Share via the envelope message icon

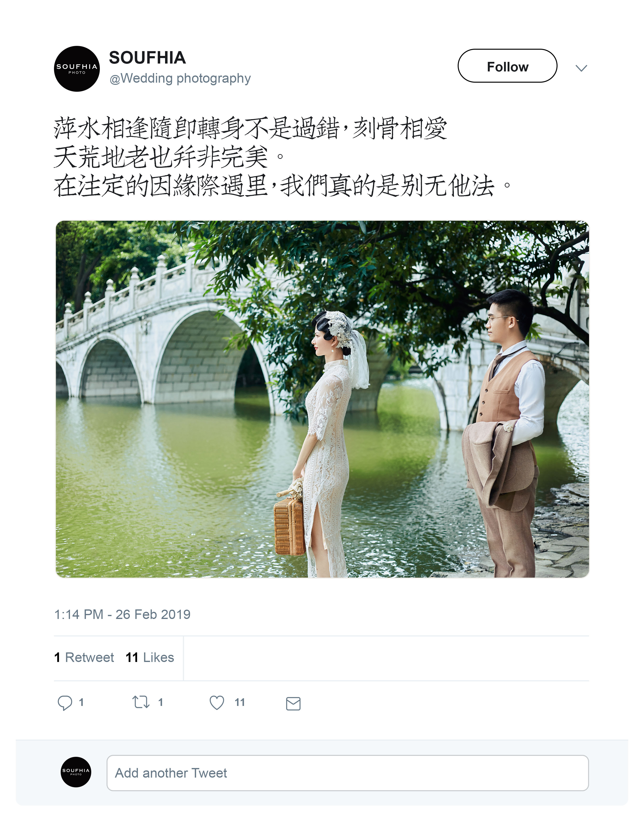click(293, 704)
